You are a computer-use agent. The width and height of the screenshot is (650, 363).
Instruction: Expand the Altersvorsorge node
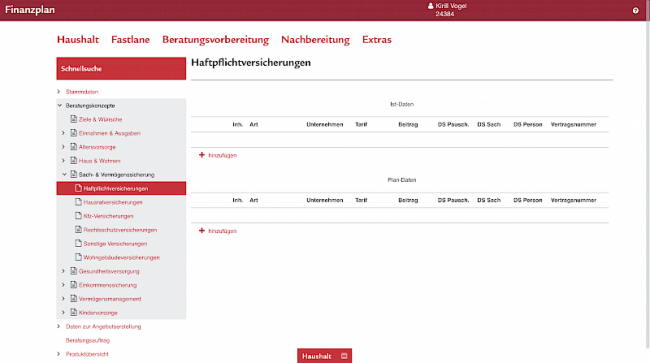click(63, 147)
